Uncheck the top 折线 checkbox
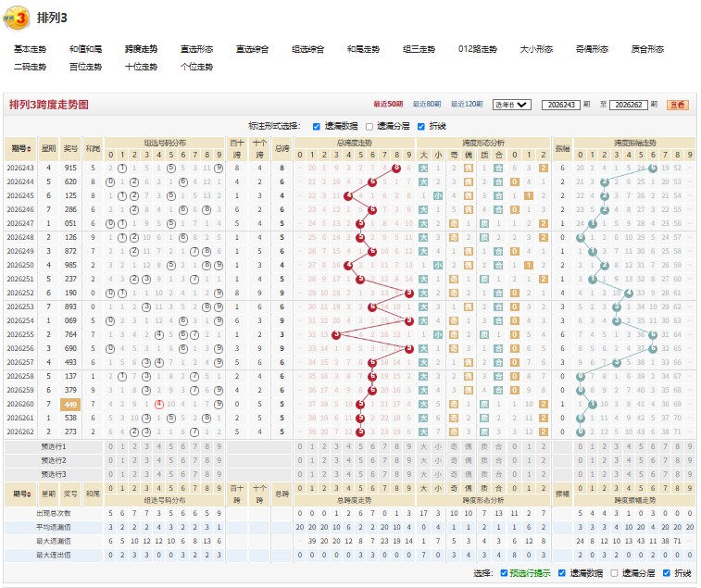This screenshot has width=701, height=588. 420,127
